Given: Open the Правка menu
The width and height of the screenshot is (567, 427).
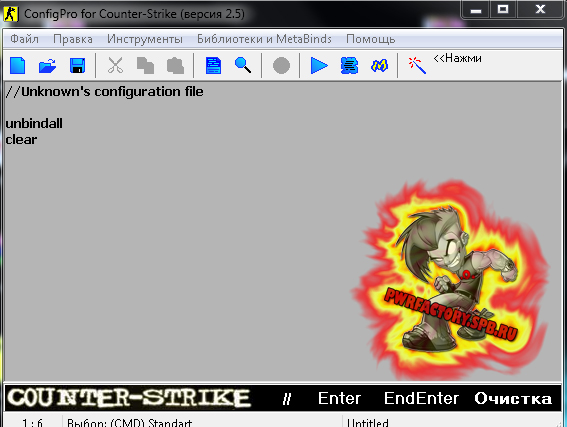Looking at the screenshot, I should click(73, 39).
